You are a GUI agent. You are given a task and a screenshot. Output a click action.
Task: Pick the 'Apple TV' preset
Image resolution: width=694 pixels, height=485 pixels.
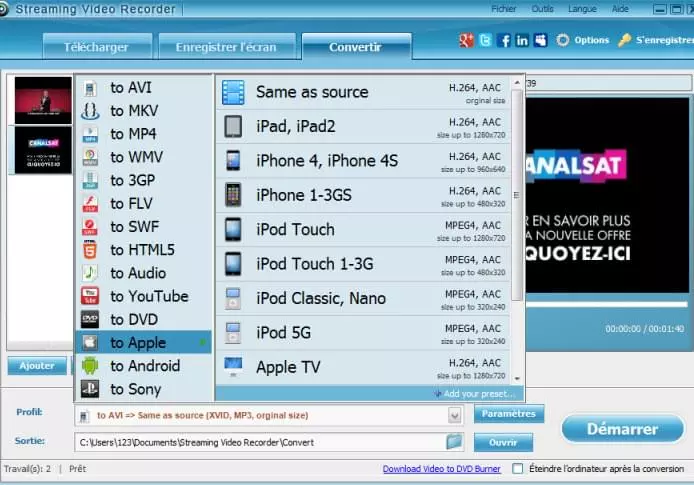click(x=363, y=367)
